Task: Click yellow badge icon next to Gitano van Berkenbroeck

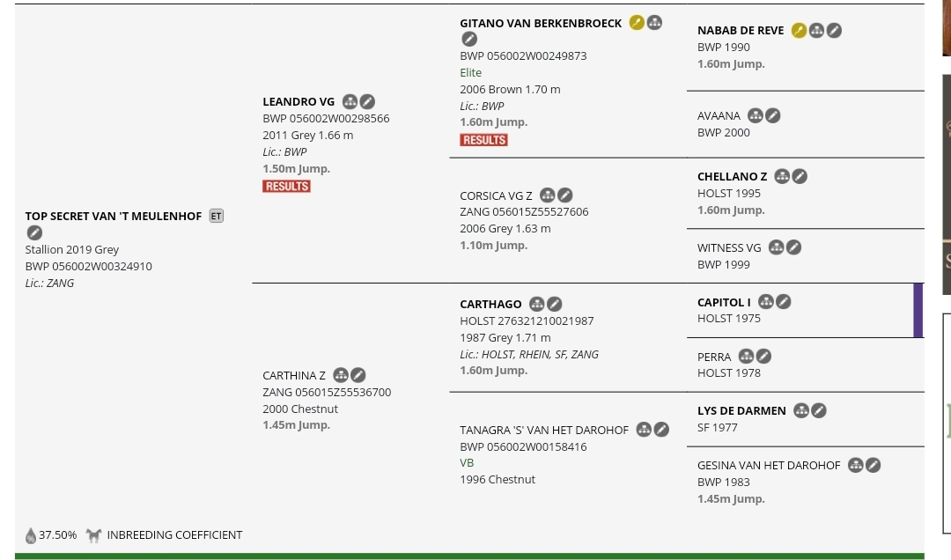Action: coord(637,23)
